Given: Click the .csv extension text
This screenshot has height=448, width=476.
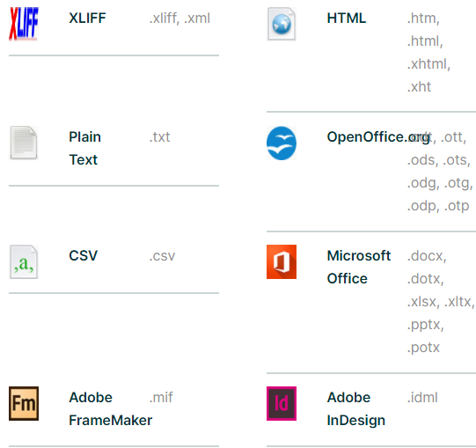Looking at the screenshot, I should (x=162, y=256).
